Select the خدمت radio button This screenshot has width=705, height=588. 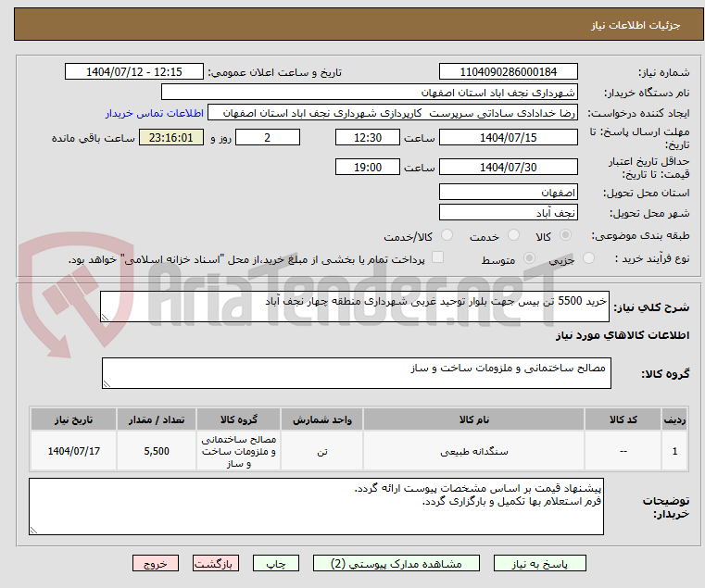tap(513, 235)
